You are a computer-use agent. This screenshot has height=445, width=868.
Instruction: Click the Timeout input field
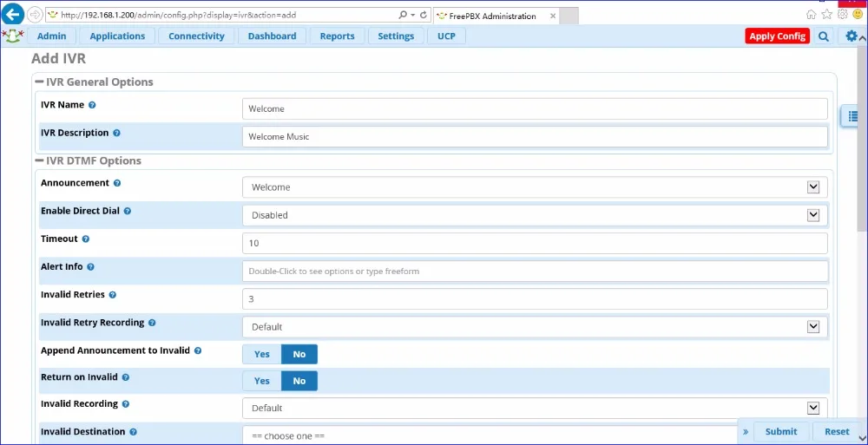[x=535, y=244]
